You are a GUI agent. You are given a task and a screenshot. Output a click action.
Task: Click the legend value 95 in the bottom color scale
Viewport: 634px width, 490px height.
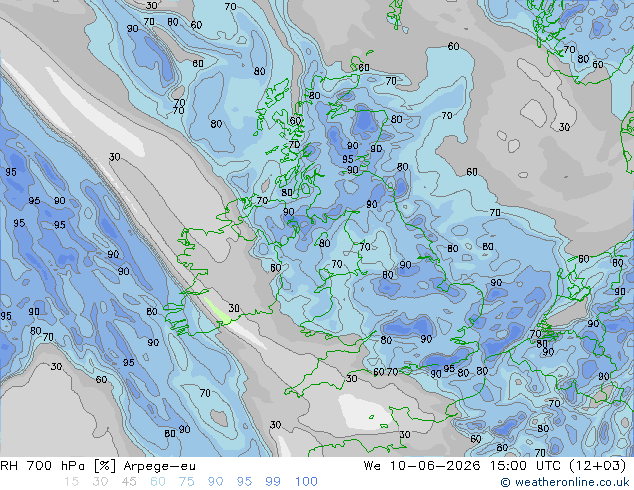244,482
